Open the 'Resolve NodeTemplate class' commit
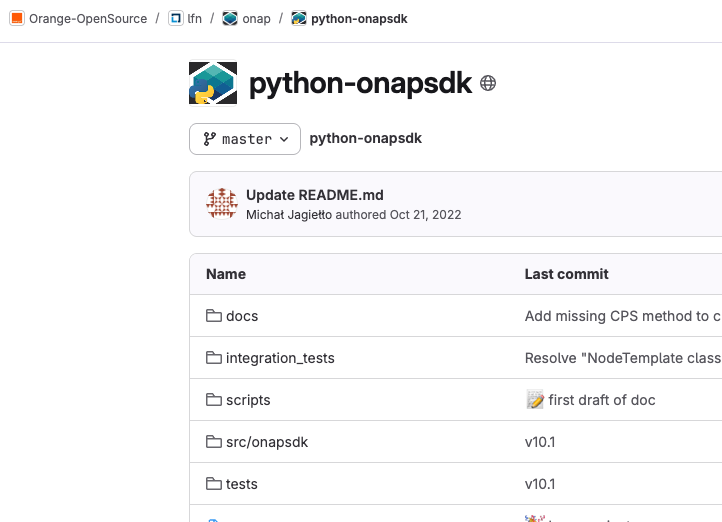 [623, 358]
